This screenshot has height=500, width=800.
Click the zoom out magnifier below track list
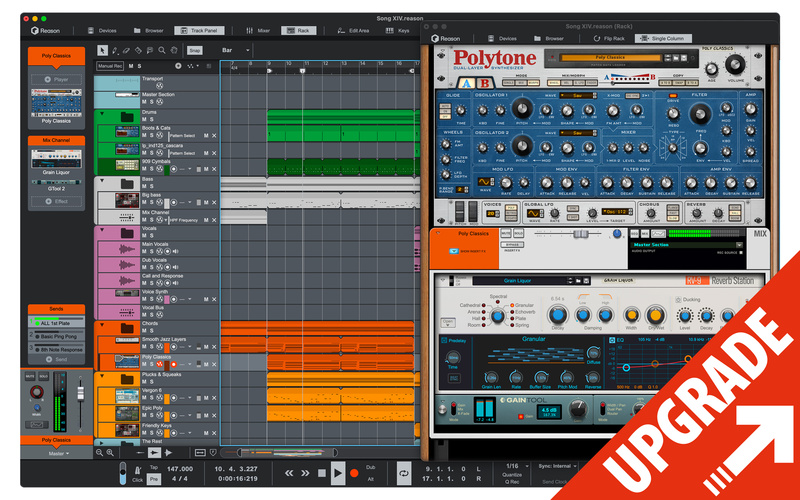point(99,453)
